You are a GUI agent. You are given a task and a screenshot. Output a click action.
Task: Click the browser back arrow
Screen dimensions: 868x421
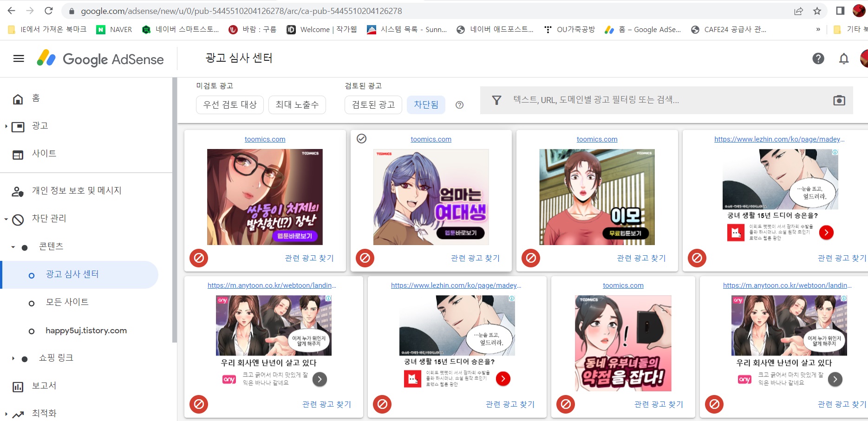12,11
